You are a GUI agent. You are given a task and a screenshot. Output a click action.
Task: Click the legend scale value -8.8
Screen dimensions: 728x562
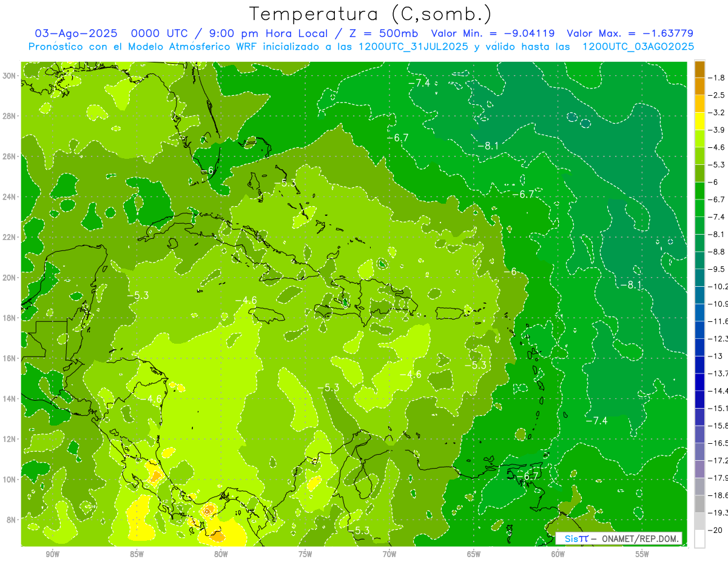[718, 252]
